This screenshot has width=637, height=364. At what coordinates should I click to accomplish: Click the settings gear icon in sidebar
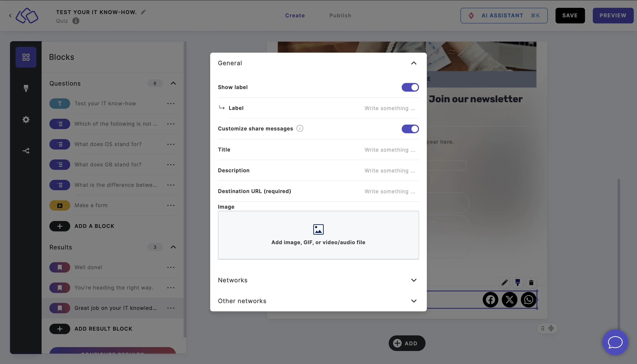point(26,119)
